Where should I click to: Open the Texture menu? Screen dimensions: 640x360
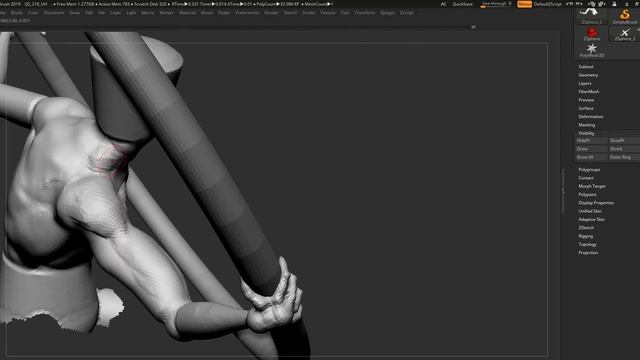[x=327, y=13]
